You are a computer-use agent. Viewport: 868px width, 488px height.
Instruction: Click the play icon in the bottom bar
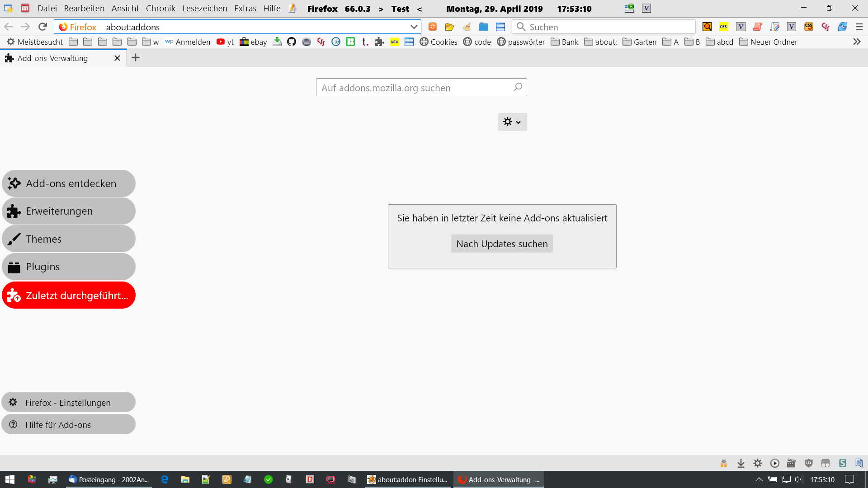774,463
